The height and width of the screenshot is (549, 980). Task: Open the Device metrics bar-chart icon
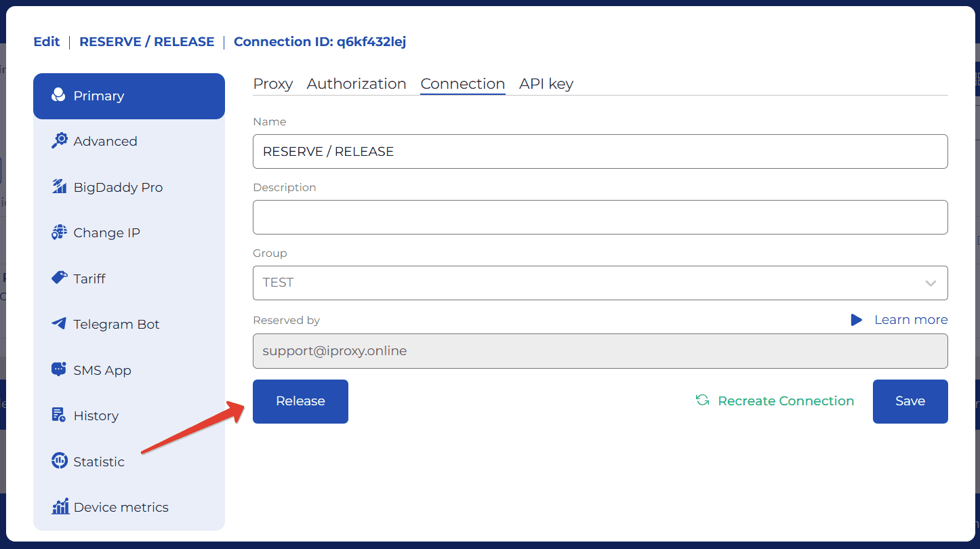tap(60, 507)
